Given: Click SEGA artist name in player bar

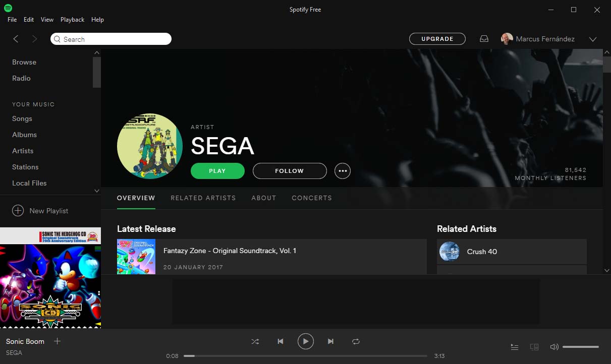Looking at the screenshot, I should tap(14, 352).
